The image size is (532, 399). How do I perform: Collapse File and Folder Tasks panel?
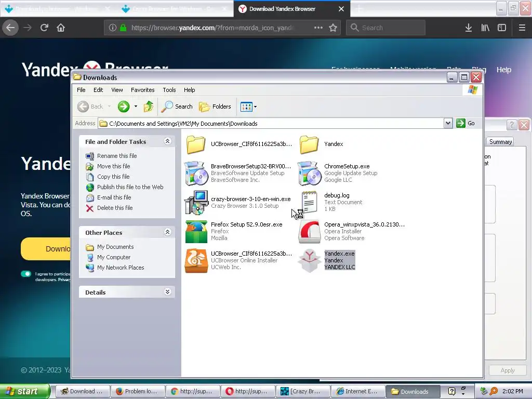click(167, 141)
